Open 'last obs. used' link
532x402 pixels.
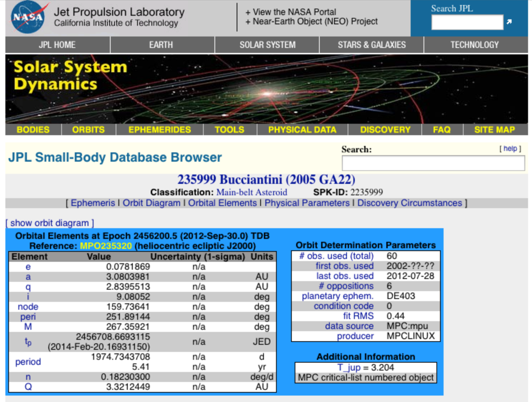coord(345,276)
